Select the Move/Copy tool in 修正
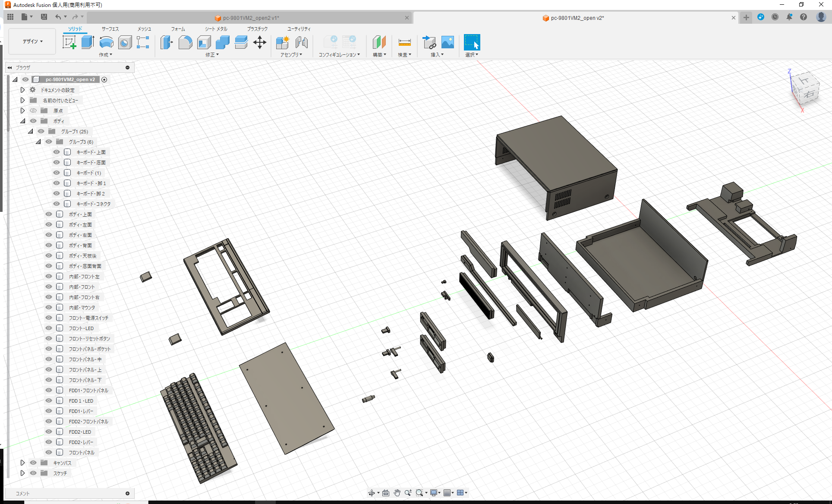832x504 pixels. 260,42
